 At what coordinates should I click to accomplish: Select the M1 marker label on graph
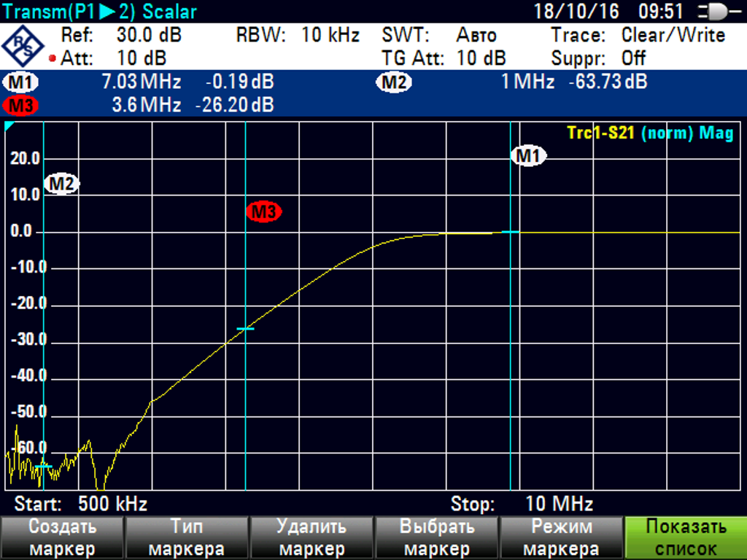[x=528, y=156]
